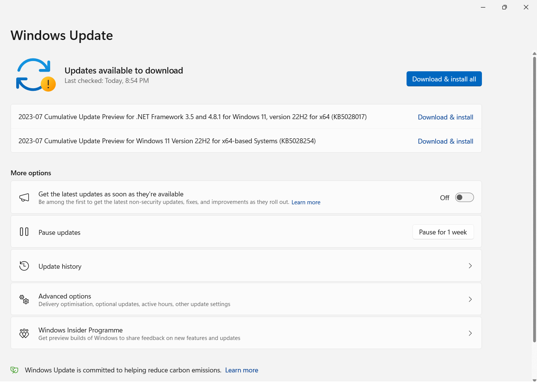Click the Windows Update sync status icon
The width and height of the screenshot is (537, 392).
point(35,75)
